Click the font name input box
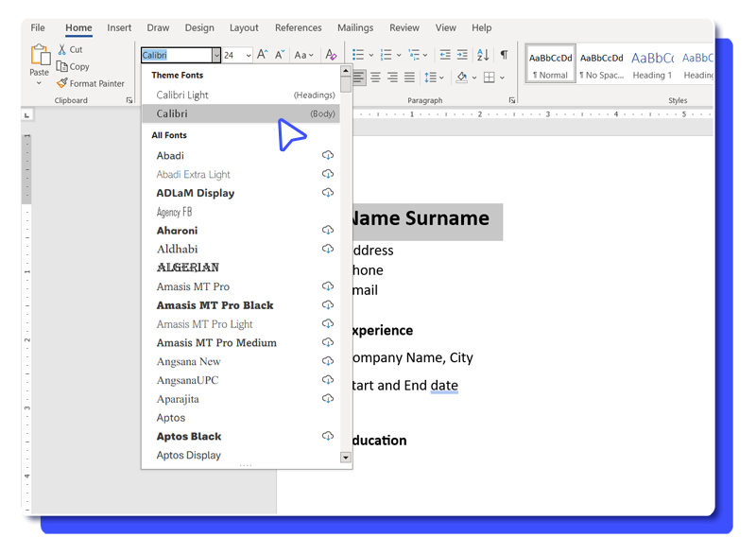 (x=177, y=55)
